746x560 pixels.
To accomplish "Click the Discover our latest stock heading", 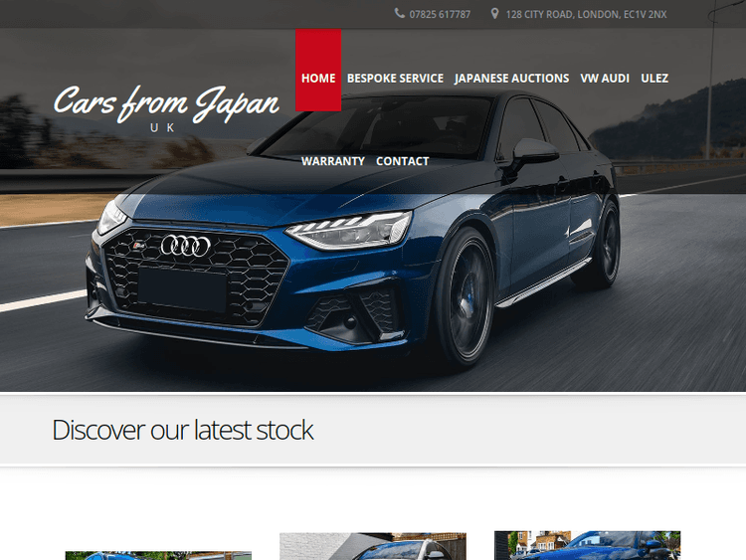I will tap(182, 430).
